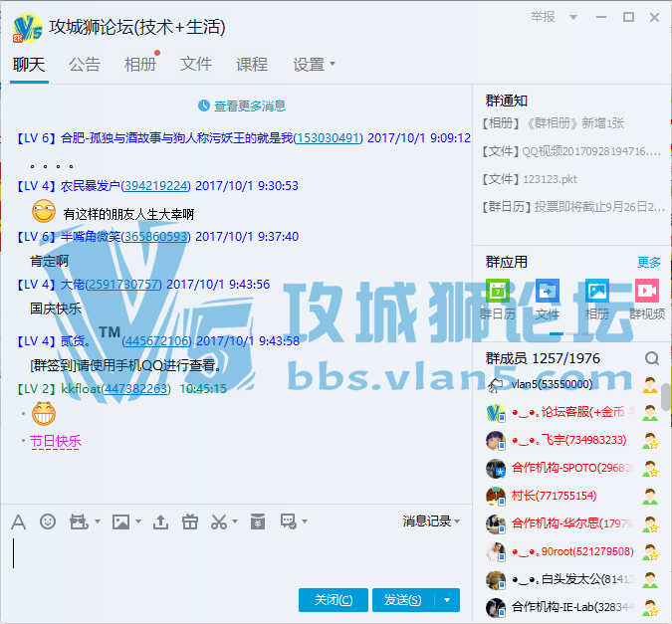Click the member list scrollbar handle

666,397
